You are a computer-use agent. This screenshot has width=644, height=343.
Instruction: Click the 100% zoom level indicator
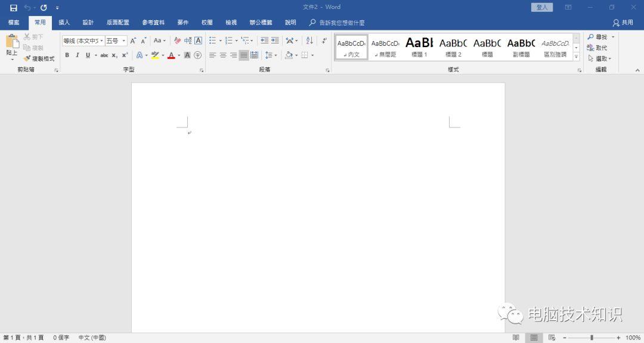[x=633, y=338]
